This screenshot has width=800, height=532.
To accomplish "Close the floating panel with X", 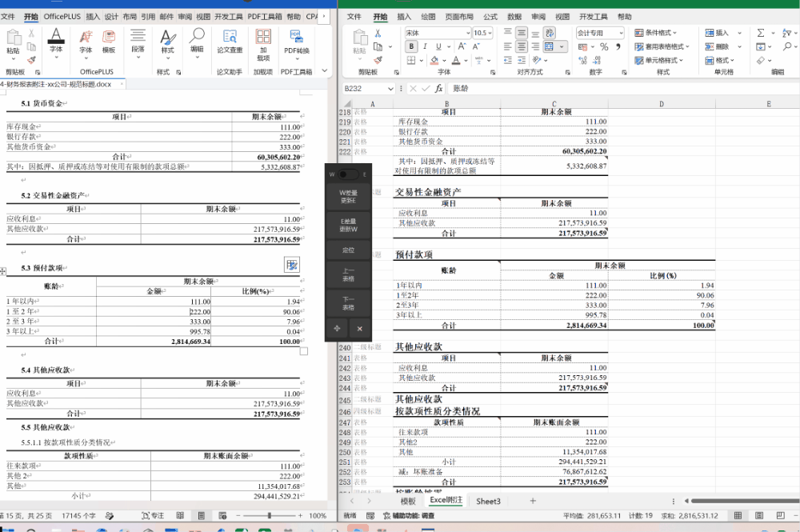I will tap(360, 329).
